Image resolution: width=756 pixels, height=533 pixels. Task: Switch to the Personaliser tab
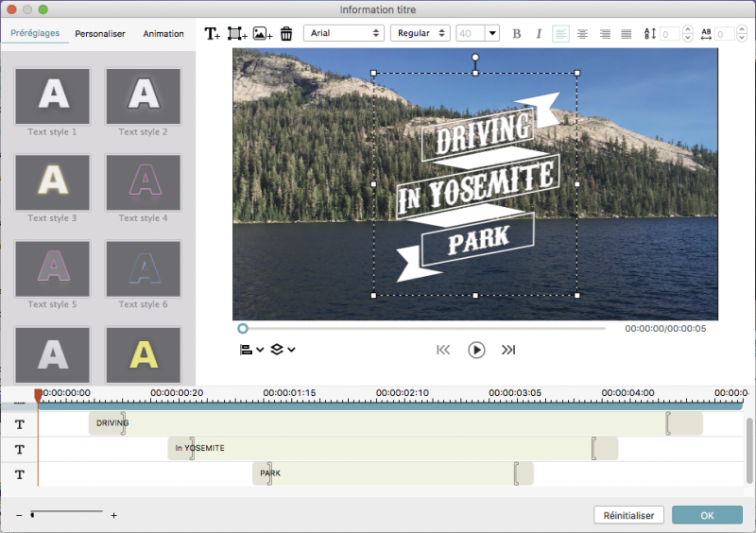(100, 34)
